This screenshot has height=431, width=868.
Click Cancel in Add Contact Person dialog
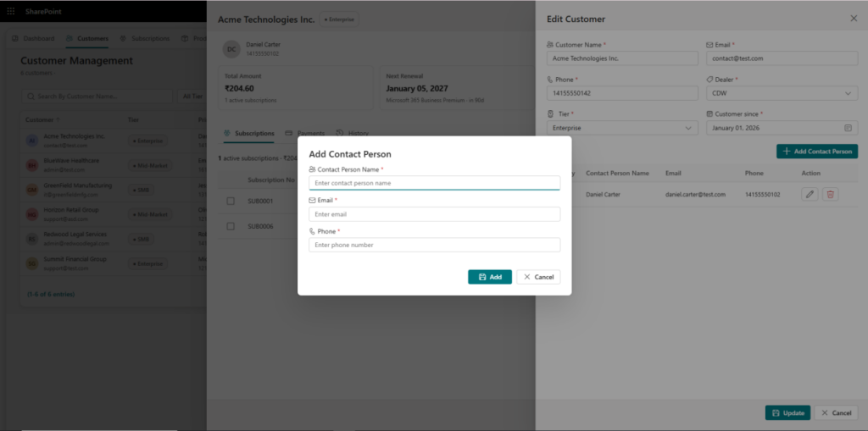[538, 277]
